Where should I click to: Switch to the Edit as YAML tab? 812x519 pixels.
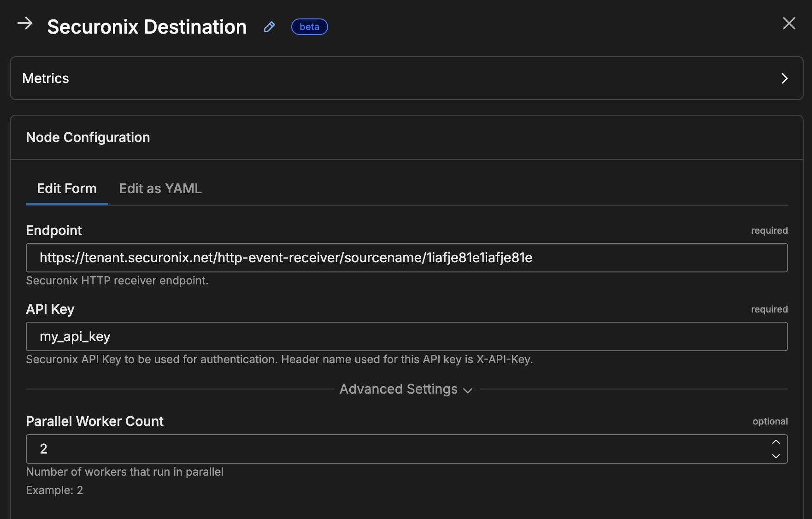click(x=160, y=188)
